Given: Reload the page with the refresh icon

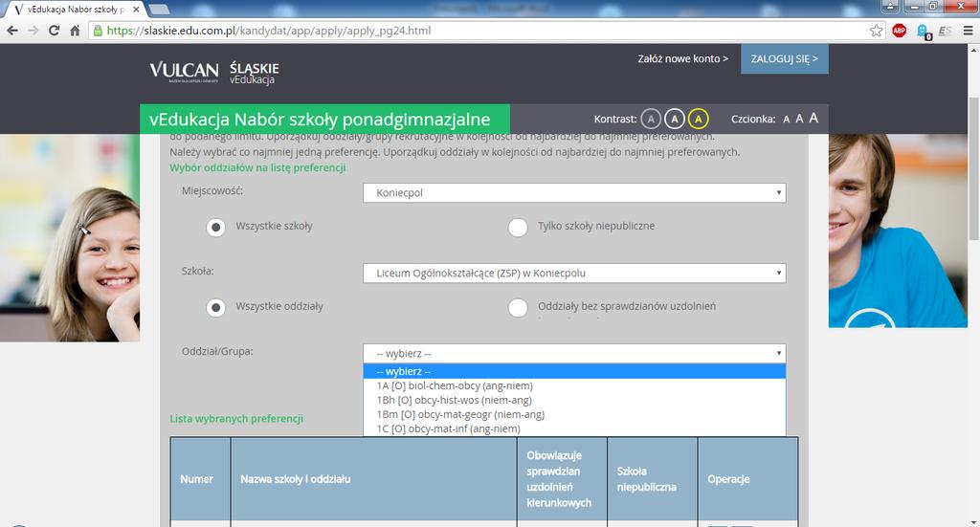Looking at the screenshot, I should (x=55, y=31).
